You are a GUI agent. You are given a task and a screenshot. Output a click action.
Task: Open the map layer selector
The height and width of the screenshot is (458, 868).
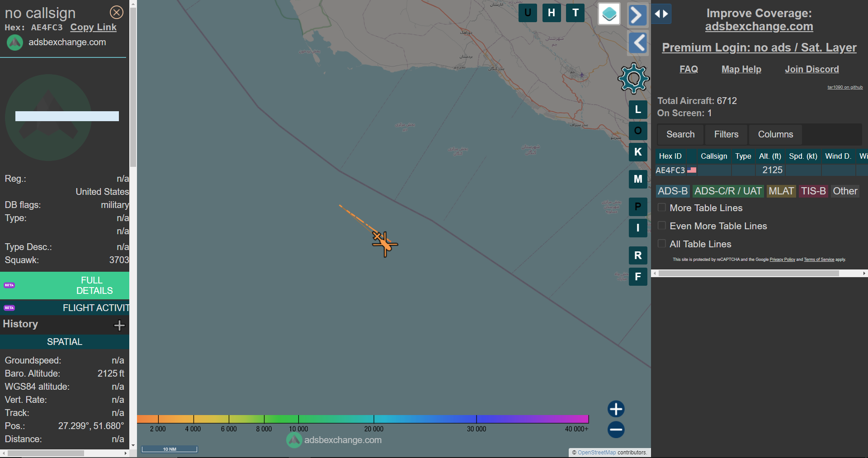[x=609, y=14]
